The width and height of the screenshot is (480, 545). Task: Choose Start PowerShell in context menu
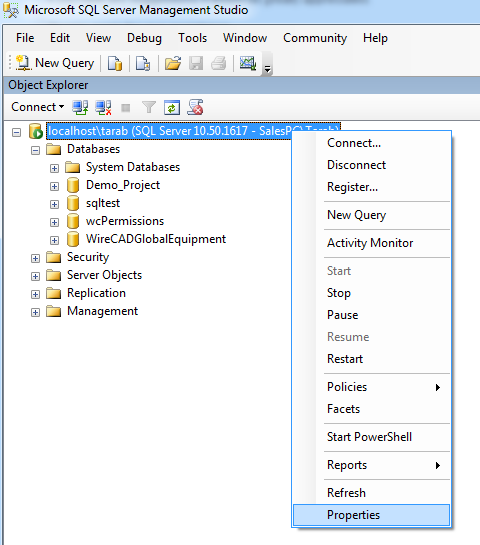[372, 437]
